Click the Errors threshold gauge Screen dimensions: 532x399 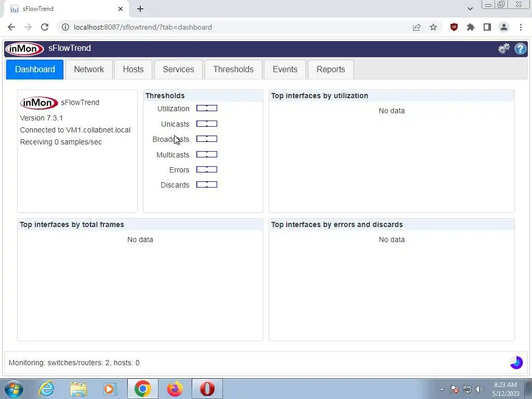pos(207,170)
